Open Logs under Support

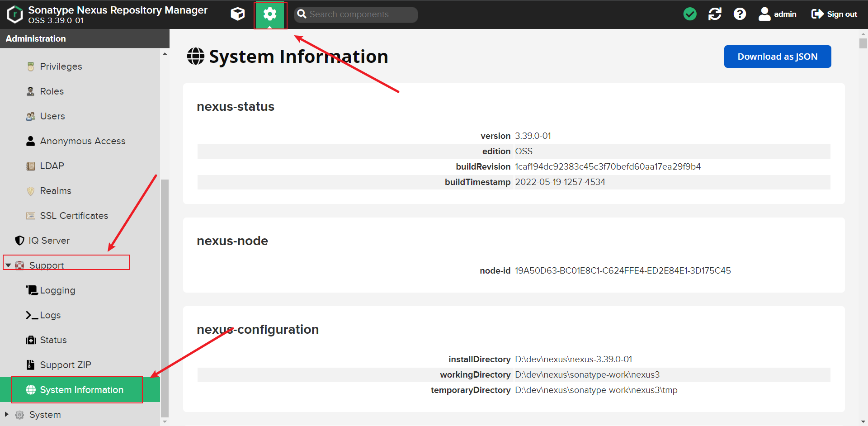tap(50, 315)
